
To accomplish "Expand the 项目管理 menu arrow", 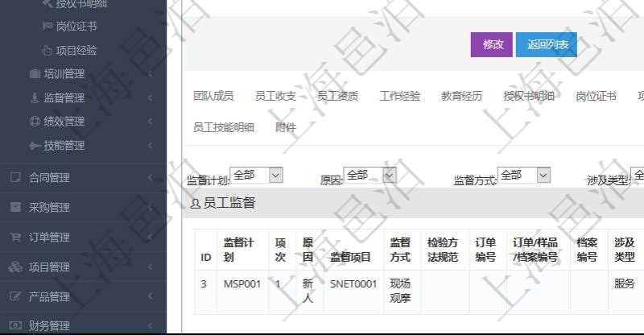I will click(x=150, y=267).
